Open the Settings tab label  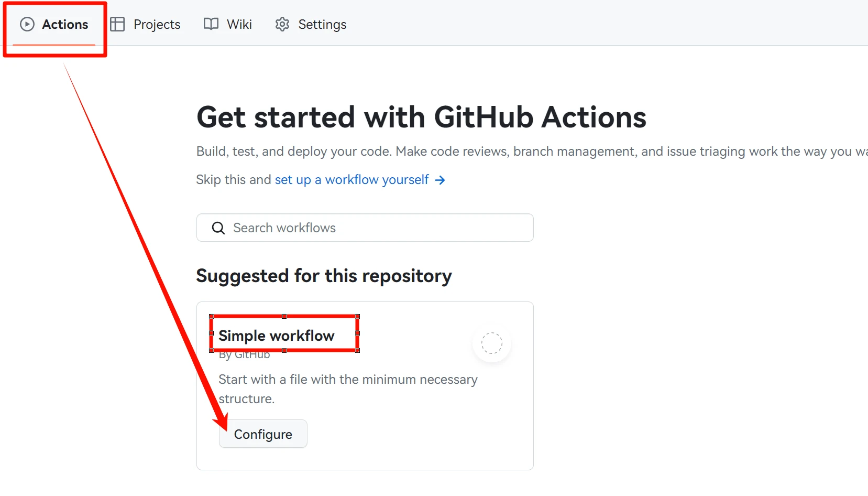(x=322, y=24)
